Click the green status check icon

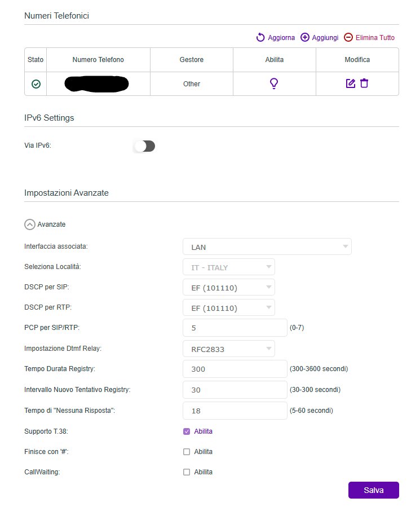coord(36,84)
